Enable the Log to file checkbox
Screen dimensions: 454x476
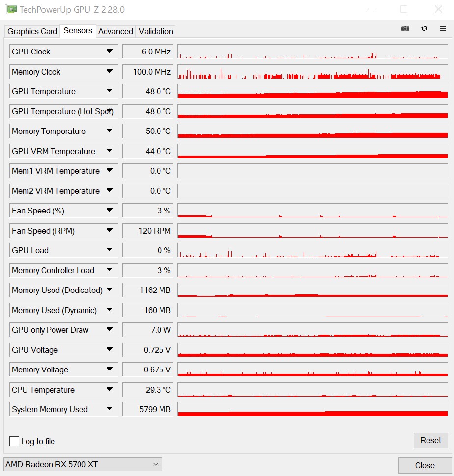(x=14, y=441)
